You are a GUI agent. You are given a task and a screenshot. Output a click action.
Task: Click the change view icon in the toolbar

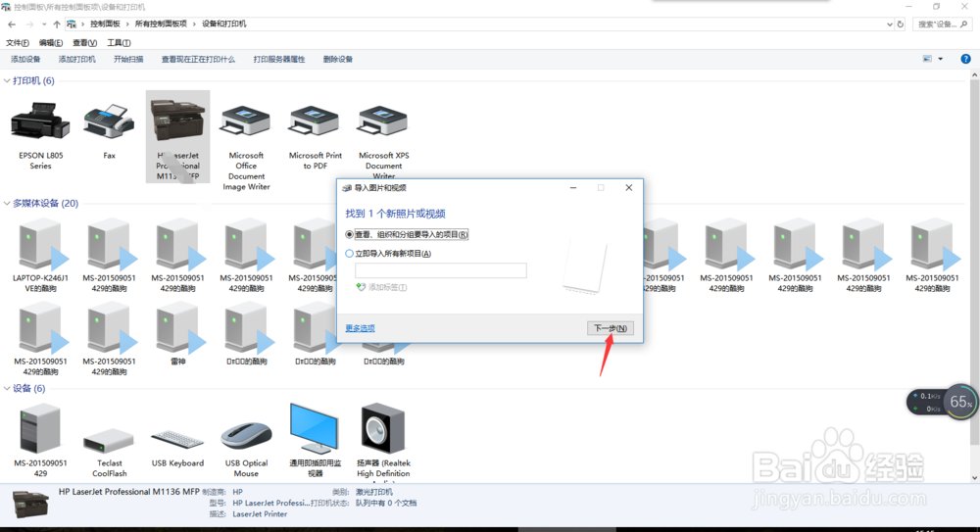[x=927, y=59]
